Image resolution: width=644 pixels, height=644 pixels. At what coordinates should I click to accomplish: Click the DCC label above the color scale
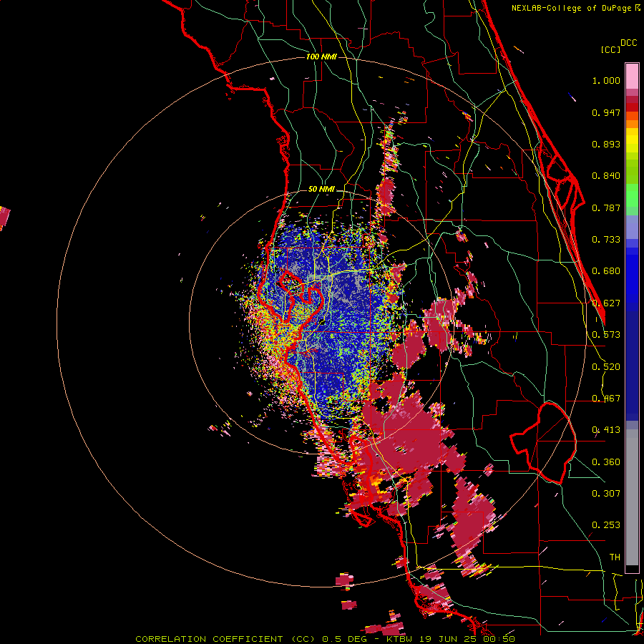[628, 43]
